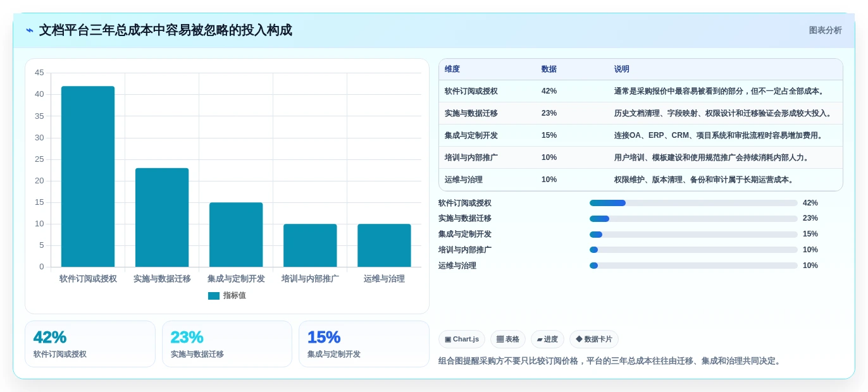Click the 运维与治理 x-axis label

click(384, 279)
